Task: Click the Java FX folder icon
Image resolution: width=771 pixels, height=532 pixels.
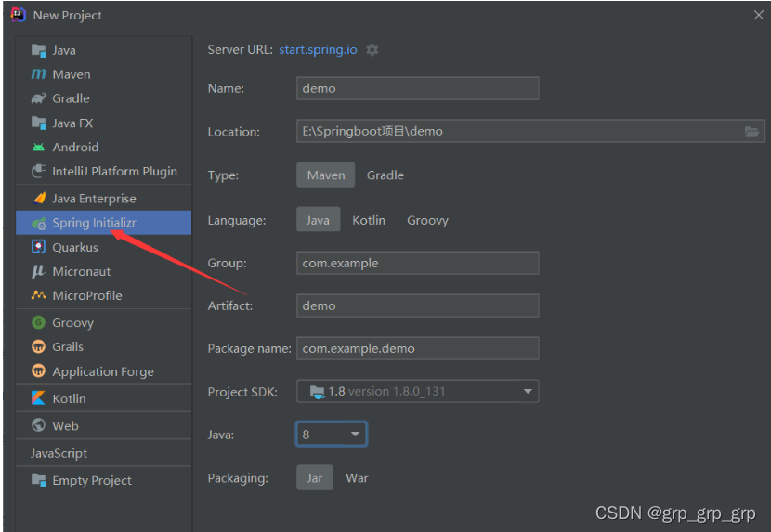Action: point(39,123)
